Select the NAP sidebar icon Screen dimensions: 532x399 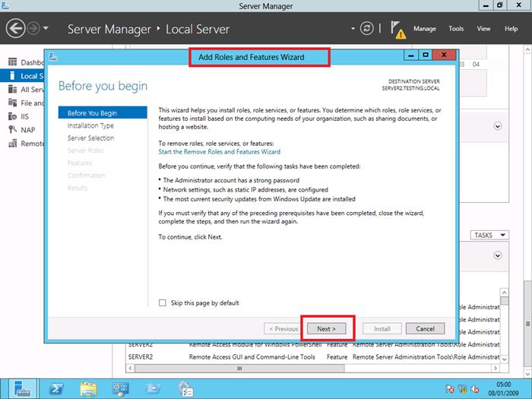pos(13,130)
